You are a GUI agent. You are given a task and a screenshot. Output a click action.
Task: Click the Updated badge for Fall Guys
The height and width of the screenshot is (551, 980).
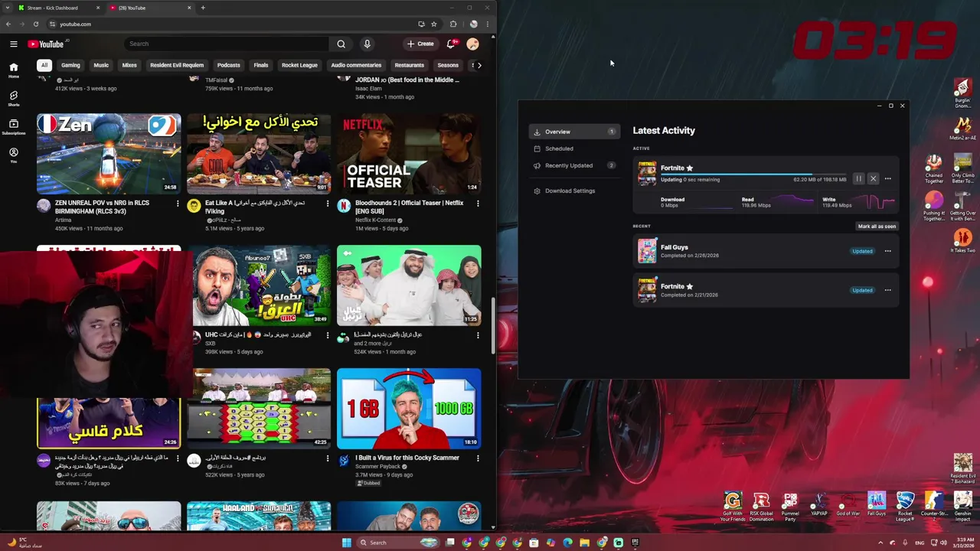[862, 251]
